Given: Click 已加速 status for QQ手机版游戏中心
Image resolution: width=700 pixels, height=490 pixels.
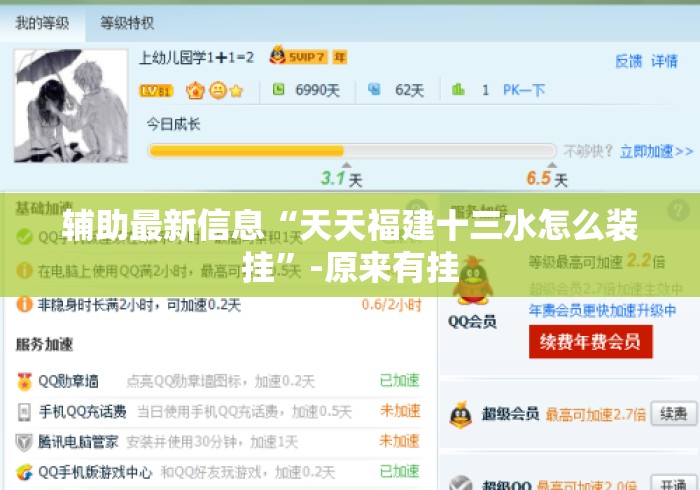Looking at the screenshot, I should click(400, 471).
